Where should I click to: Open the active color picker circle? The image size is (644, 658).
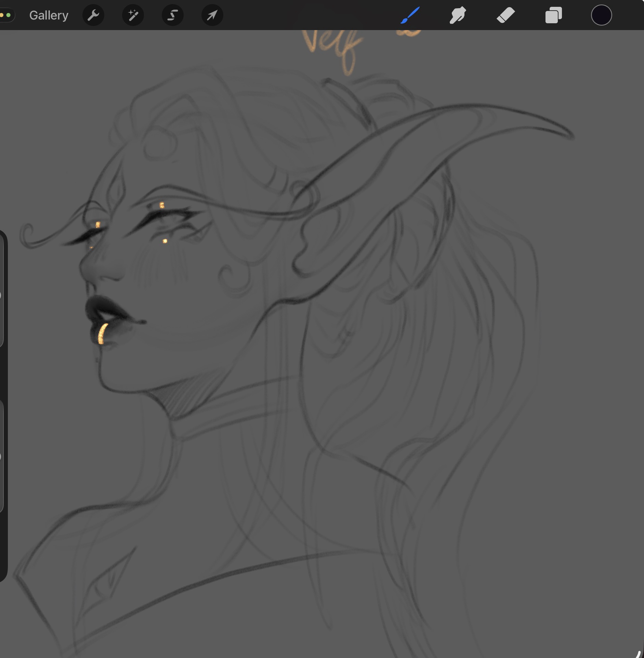tap(601, 15)
